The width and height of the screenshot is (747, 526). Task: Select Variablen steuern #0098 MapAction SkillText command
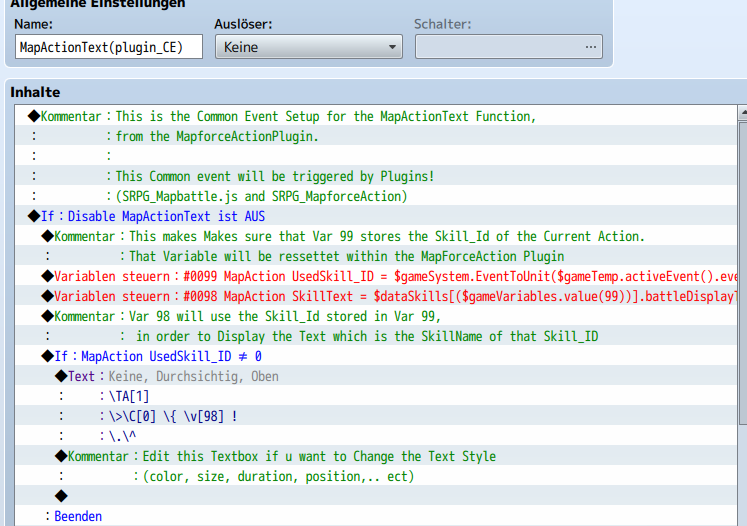tap(376, 296)
